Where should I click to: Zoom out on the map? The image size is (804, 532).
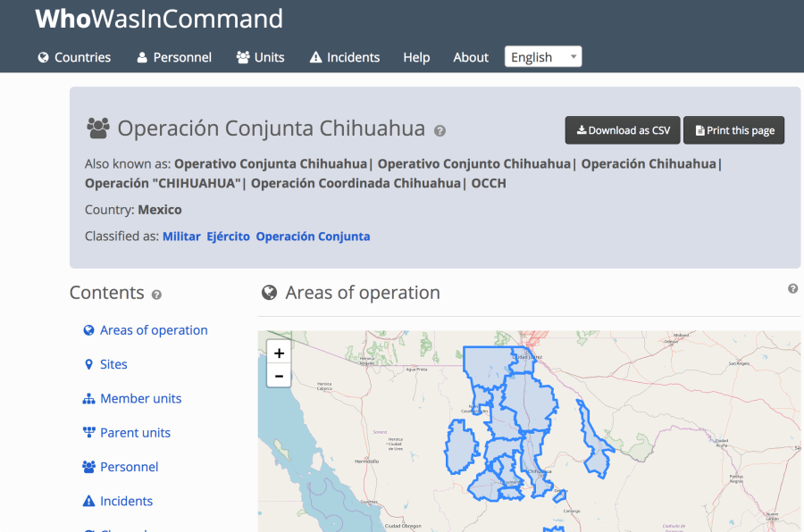click(x=279, y=376)
